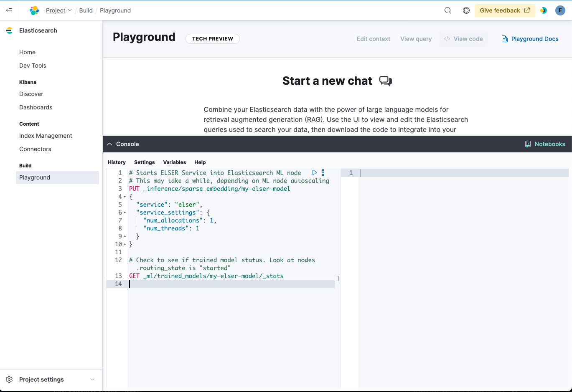
Task: Click the news feed icon beside avatar
Action: [544, 10]
